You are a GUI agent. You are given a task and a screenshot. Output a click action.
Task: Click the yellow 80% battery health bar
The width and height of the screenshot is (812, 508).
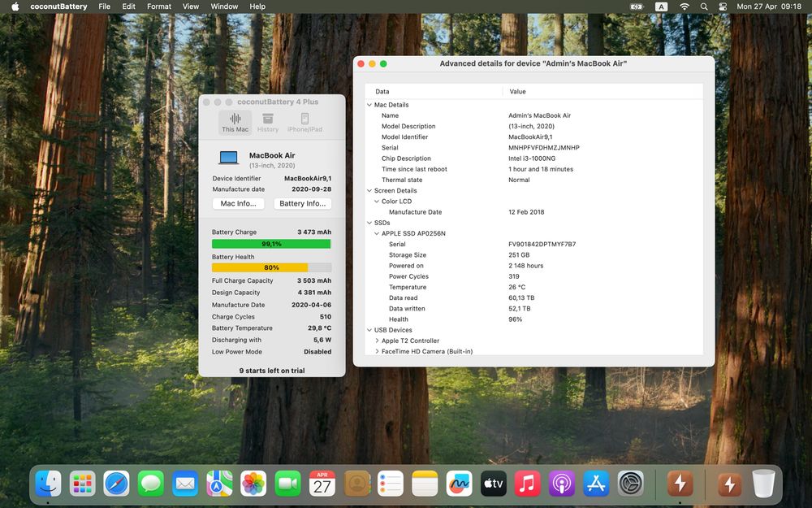271,267
